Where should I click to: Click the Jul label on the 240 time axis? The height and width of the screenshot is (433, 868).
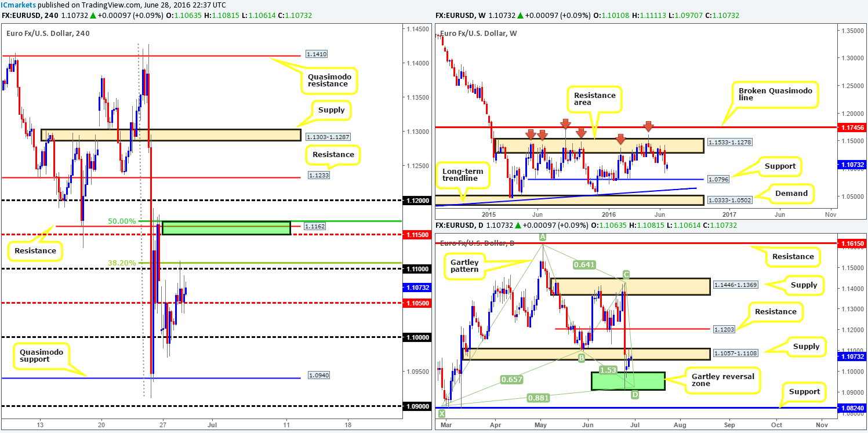212,425
